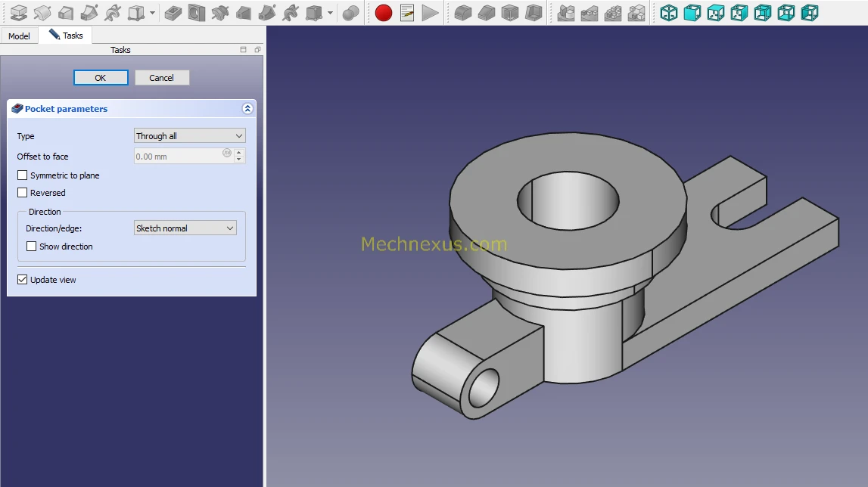
Task: Click the Fillet tool icon
Action: click(463, 13)
